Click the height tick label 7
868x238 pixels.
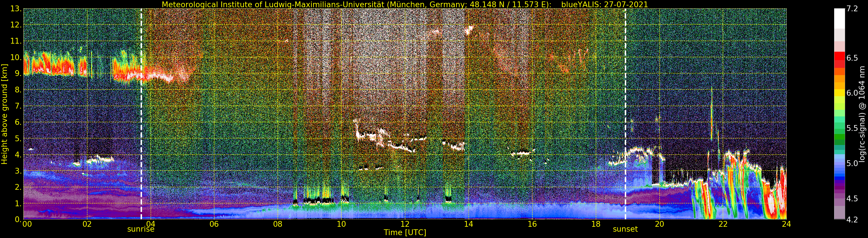click(x=18, y=106)
